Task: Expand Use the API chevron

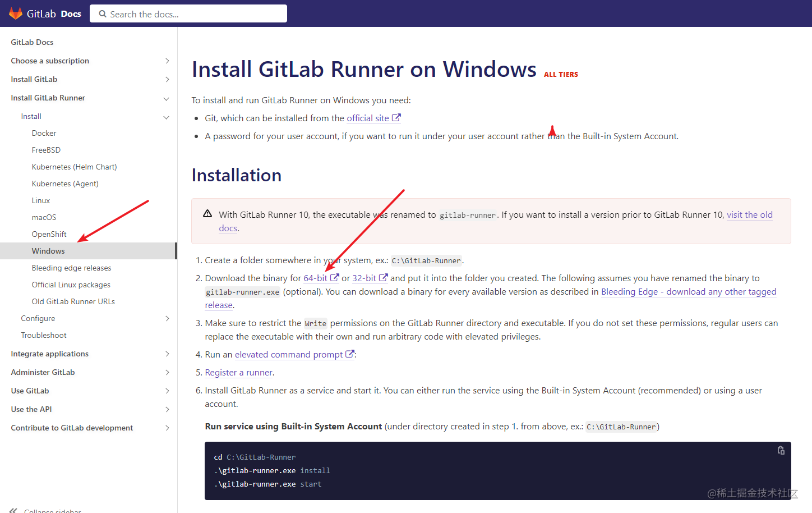Action: (x=167, y=409)
